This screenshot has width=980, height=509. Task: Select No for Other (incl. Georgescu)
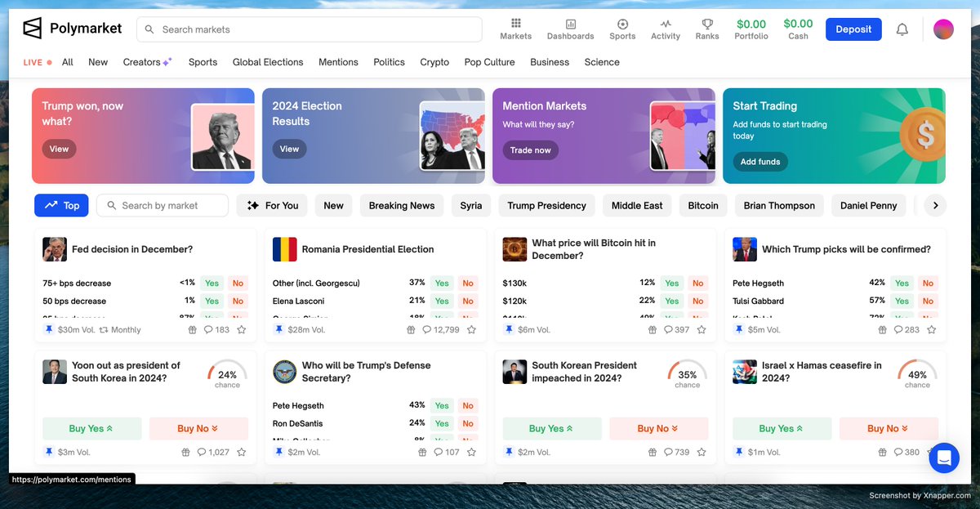(468, 284)
